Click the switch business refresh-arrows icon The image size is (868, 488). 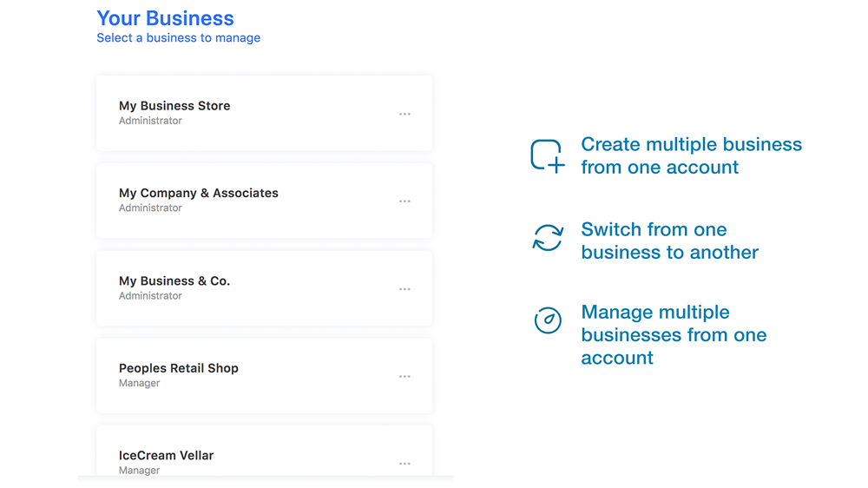click(x=548, y=238)
